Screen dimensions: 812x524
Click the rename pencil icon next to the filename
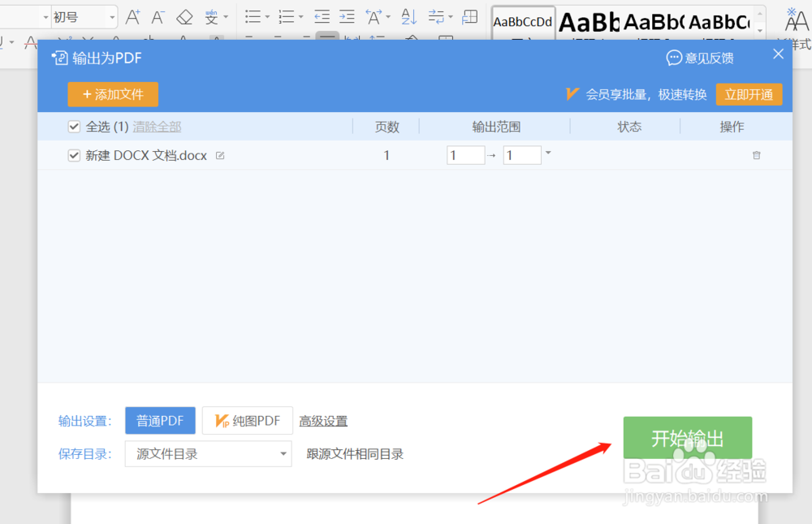(218, 154)
